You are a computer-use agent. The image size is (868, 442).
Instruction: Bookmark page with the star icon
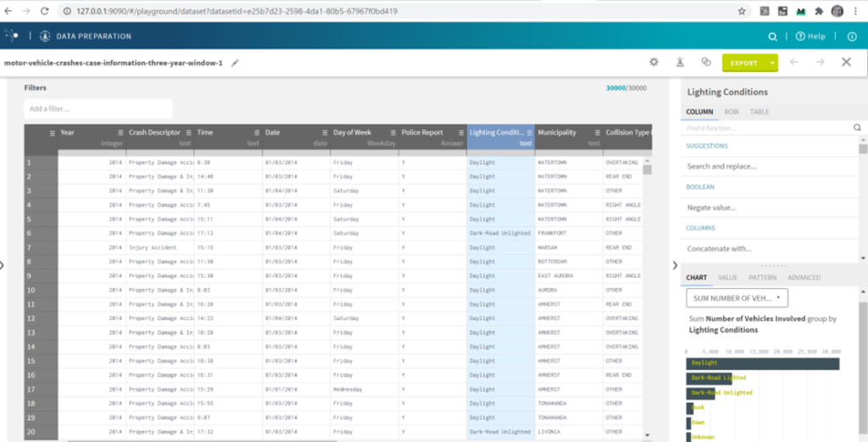[x=742, y=11]
